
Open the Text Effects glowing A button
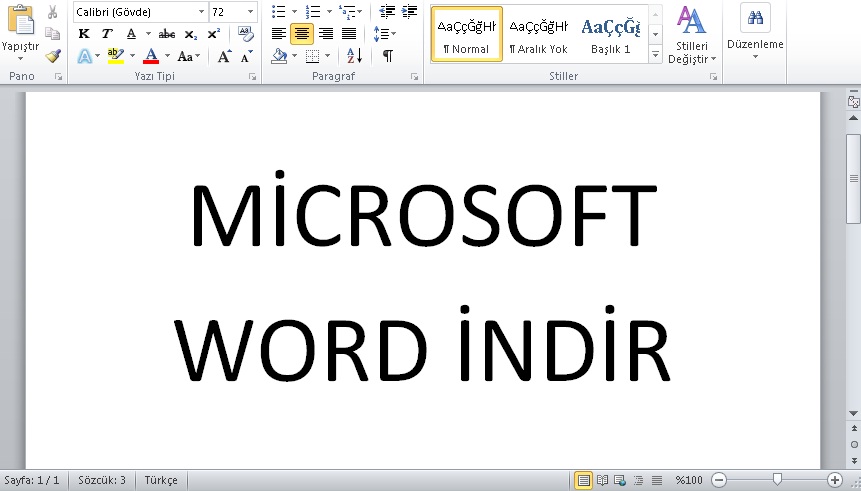(85, 56)
